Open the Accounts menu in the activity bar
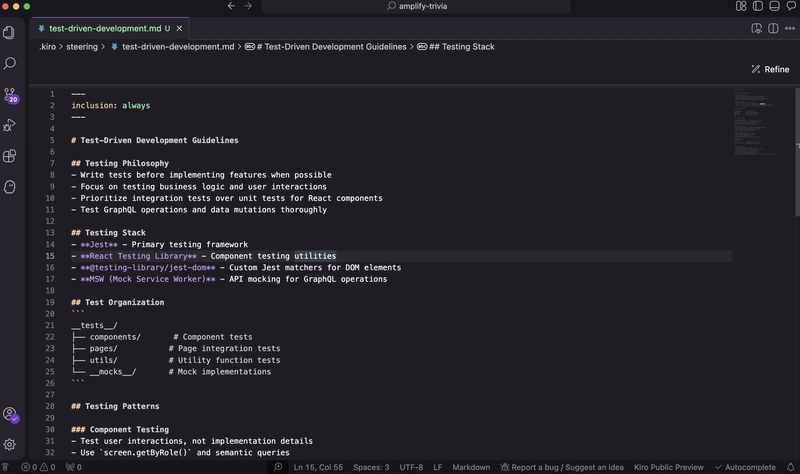Viewport: 800px width, 474px height. pos(10,414)
